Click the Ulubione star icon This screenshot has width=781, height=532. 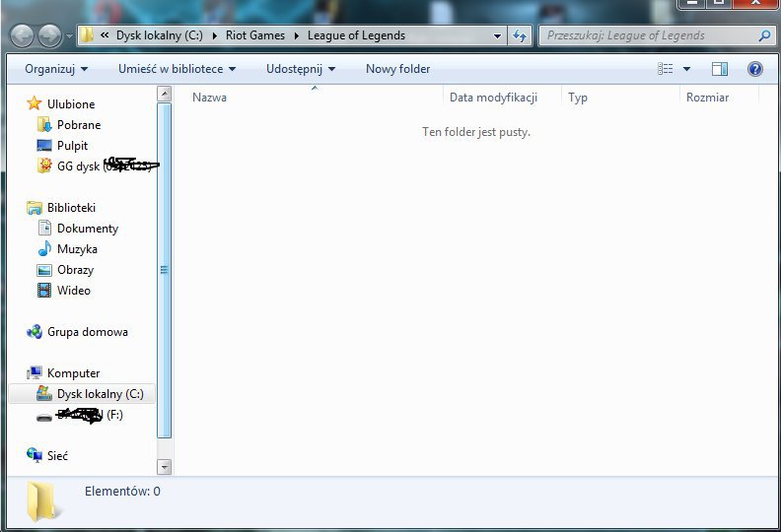coord(35,103)
